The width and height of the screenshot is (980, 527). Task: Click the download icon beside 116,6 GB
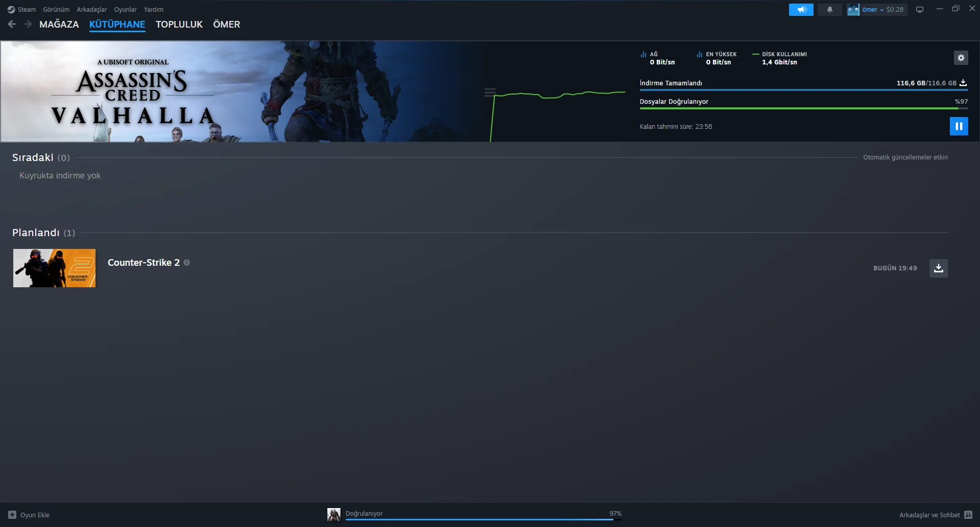pos(963,83)
